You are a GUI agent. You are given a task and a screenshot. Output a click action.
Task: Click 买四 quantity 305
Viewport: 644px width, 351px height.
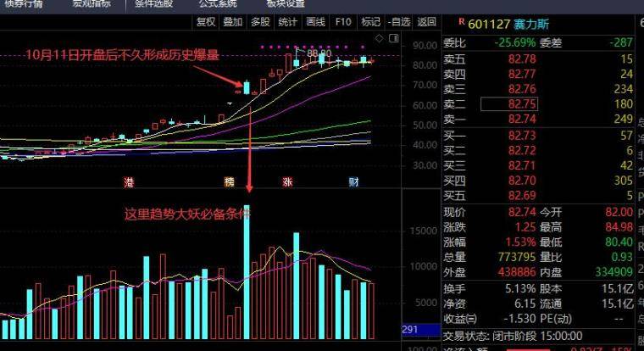coord(624,181)
